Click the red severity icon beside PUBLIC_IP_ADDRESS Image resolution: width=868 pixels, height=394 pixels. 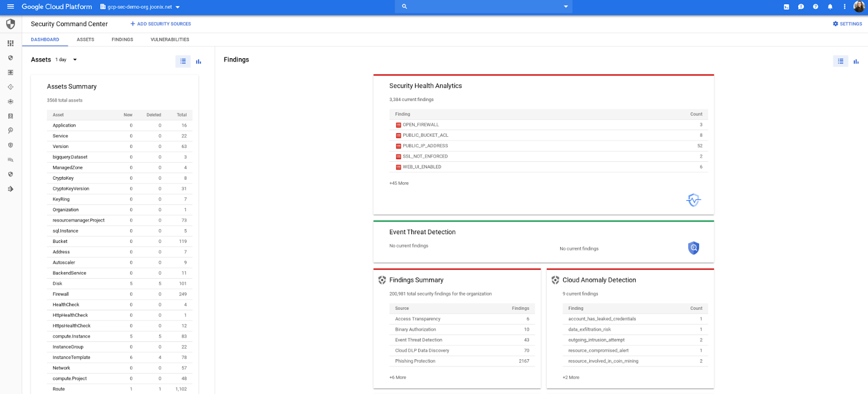[398, 146]
